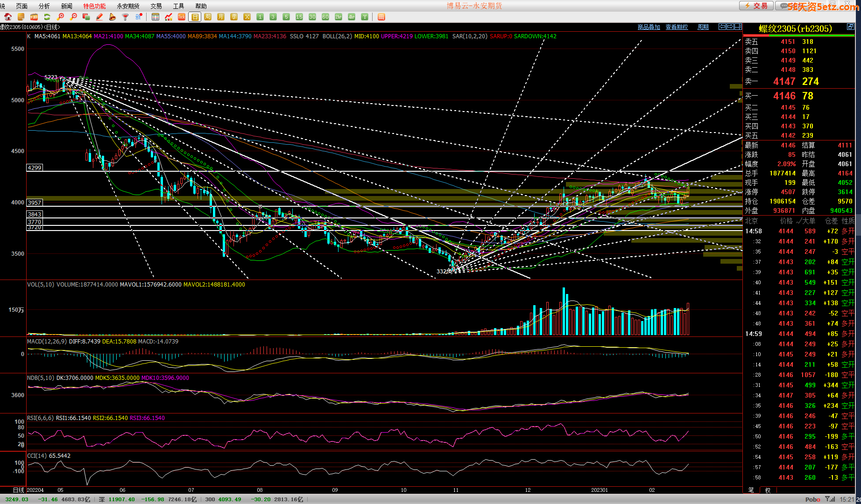The image size is (861, 504).
Task: Click the CCI(14) indicator label
Action: [37, 456]
